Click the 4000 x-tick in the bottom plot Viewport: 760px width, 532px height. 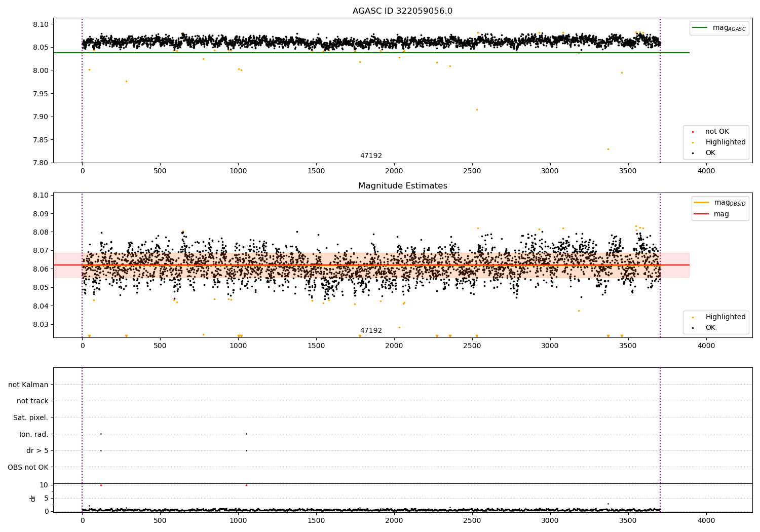coord(706,520)
